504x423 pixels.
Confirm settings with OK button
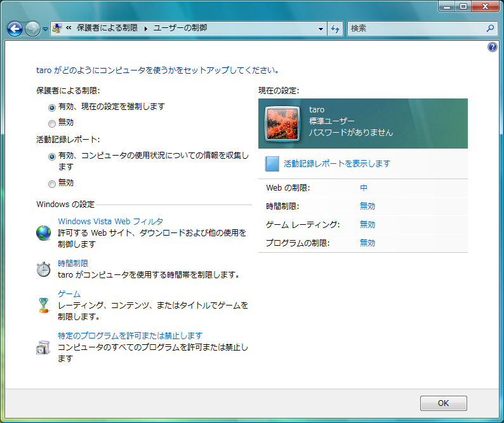444,403
